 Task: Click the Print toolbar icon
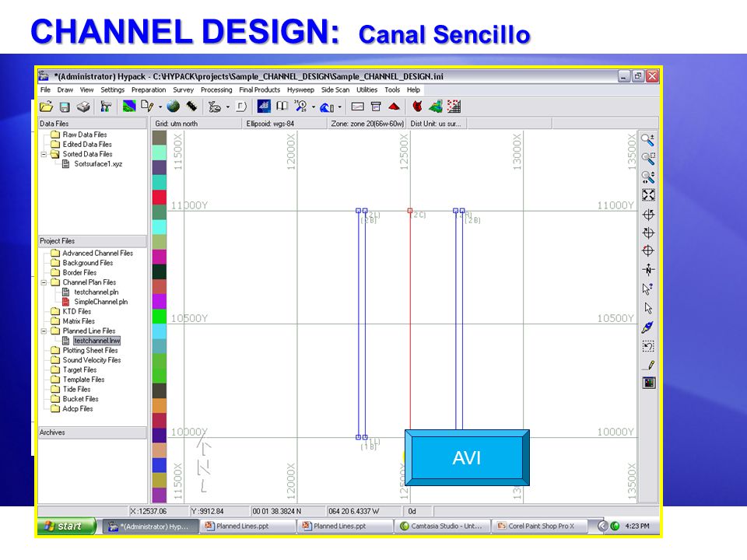point(83,107)
